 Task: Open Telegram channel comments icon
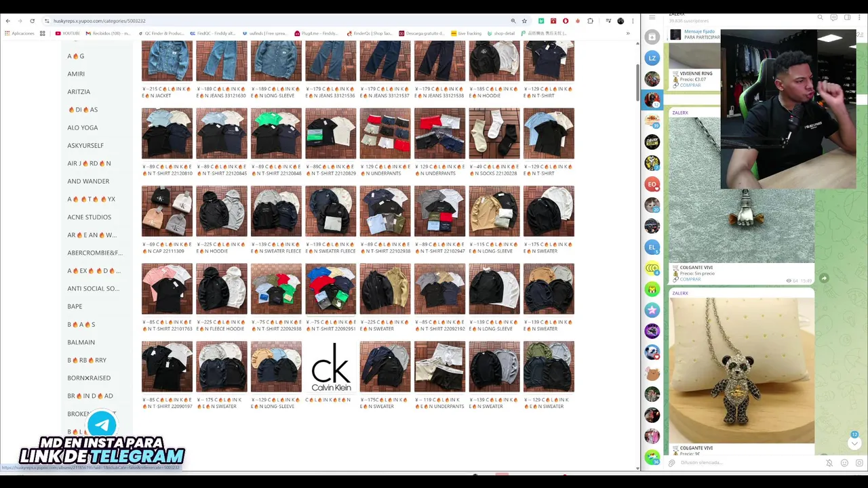pyautogui.click(x=833, y=18)
